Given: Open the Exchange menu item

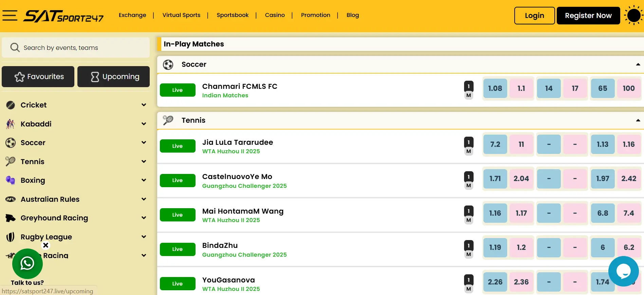Looking at the screenshot, I should pos(132,15).
